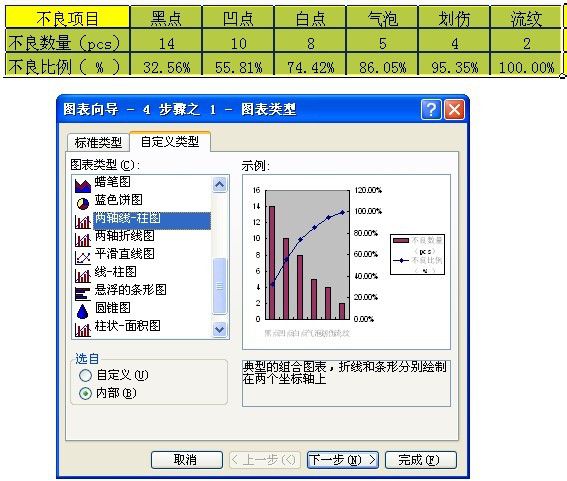Screen dimensions: 567x481
Task: Click the 悬浮的条形图 bar icon
Action: coord(83,294)
